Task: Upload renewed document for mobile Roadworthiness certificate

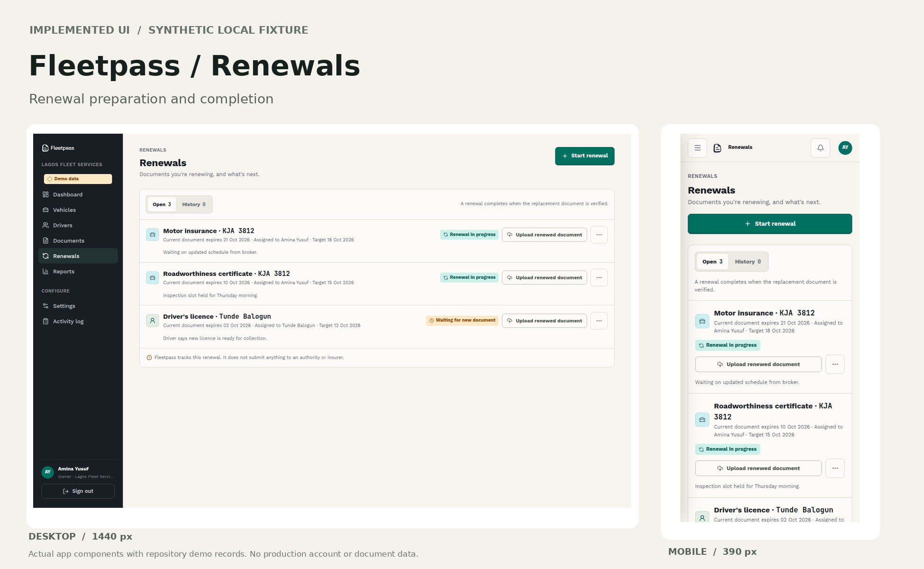Action: (x=759, y=468)
